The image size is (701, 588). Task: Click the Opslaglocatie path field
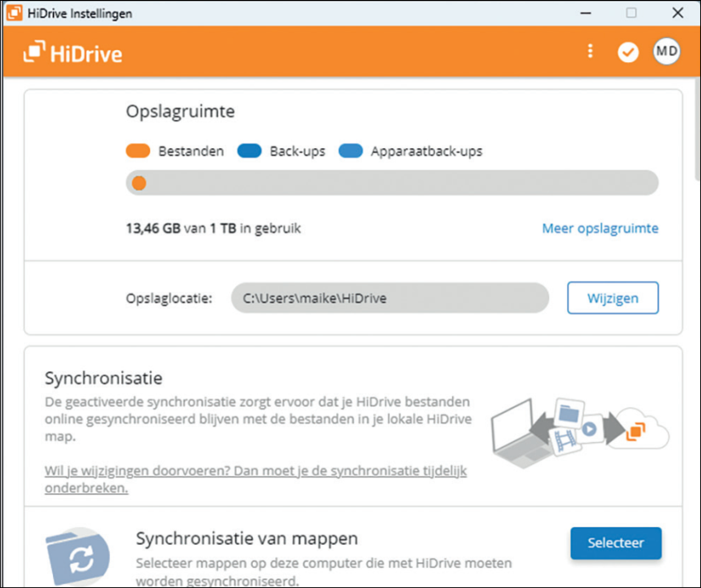pos(390,298)
